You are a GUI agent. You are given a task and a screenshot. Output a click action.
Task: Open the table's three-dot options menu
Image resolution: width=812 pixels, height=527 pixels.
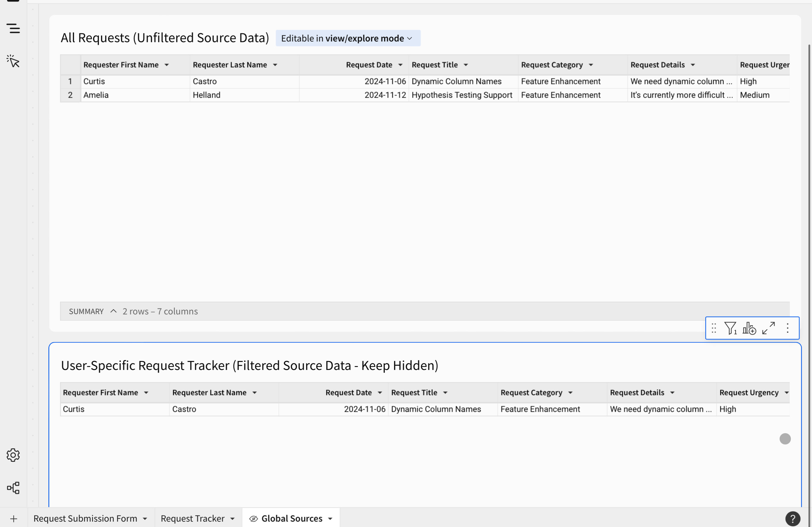tap(788, 328)
